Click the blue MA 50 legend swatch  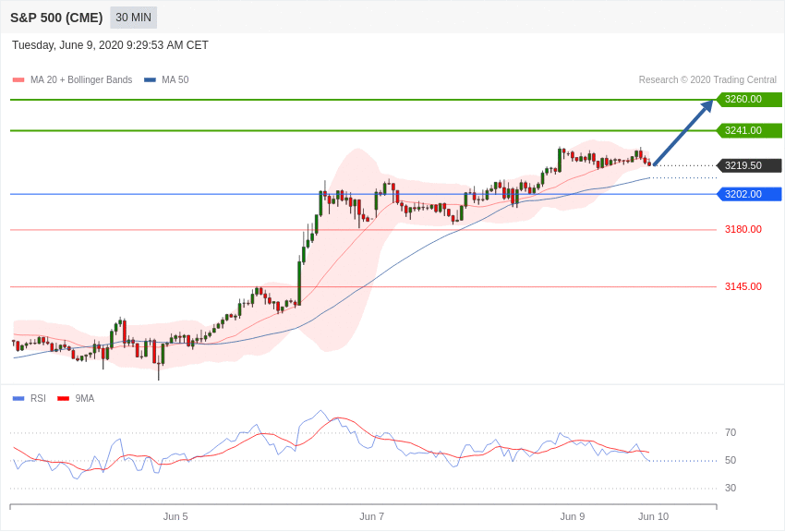pyautogui.click(x=150, y=80)
